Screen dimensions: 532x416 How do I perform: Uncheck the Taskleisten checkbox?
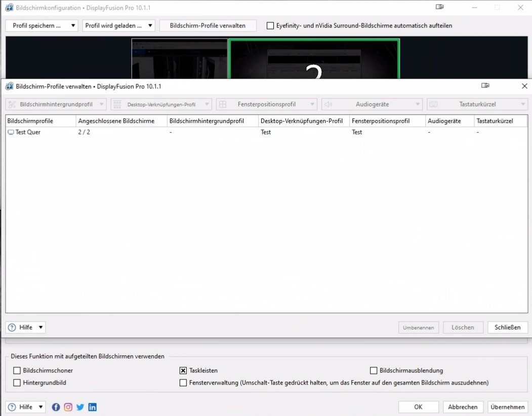pos(183,370)
